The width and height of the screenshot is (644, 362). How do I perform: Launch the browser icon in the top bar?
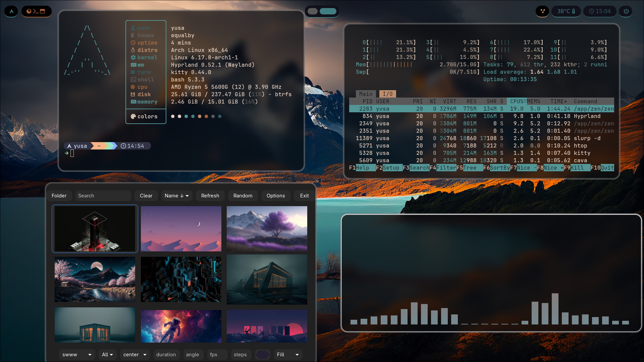29,11
